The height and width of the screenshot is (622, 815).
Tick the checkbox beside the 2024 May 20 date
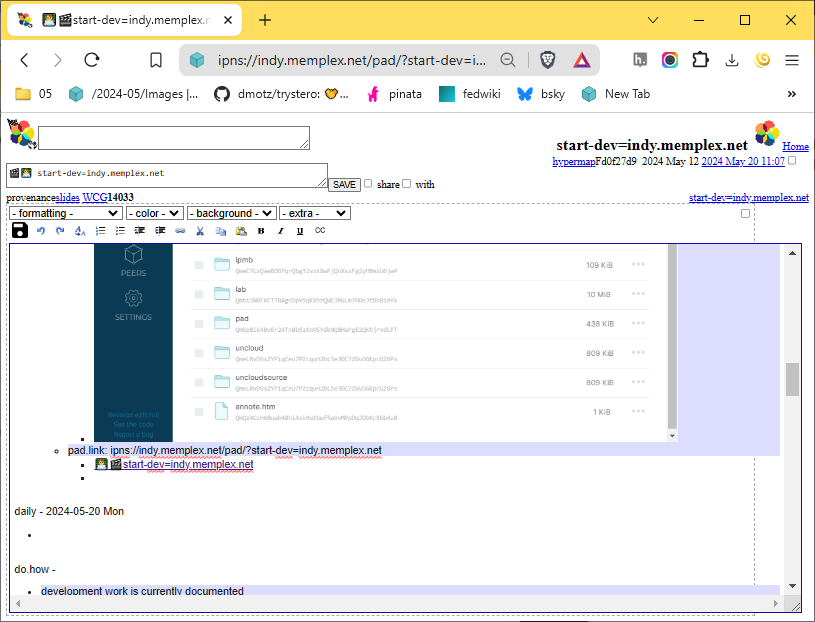click(792, 161)
